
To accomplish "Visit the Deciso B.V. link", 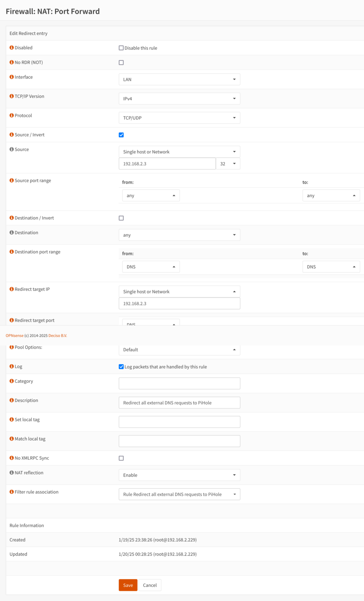I will tap(57, 335).
